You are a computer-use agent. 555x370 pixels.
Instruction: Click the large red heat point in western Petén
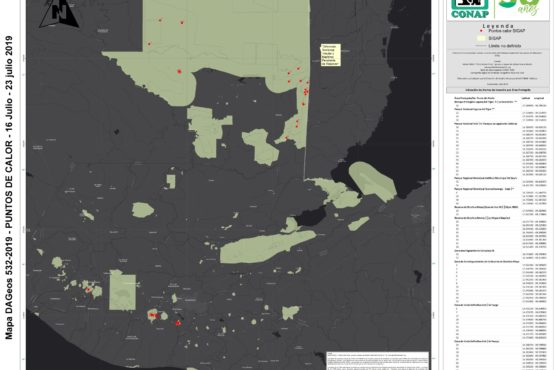(x=179, y=72)
